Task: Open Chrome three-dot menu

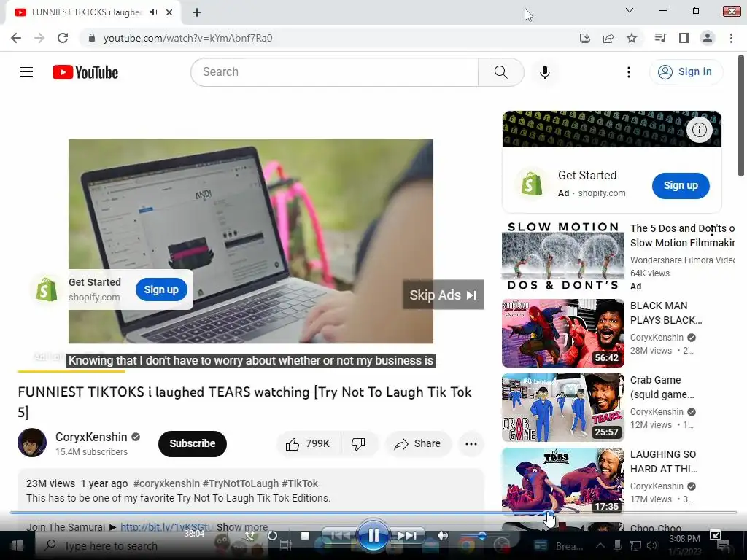Action: pos(731,38)
